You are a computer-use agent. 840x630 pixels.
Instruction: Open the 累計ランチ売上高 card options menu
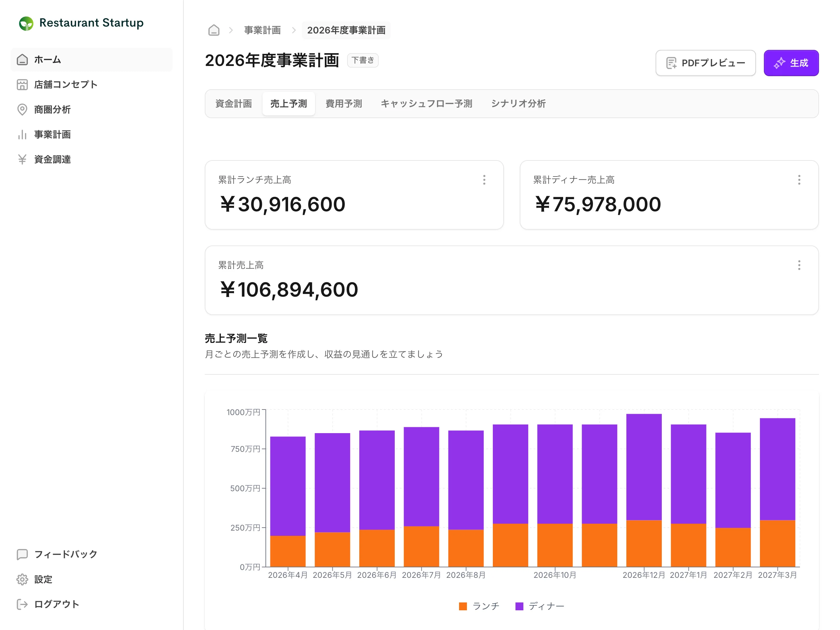(484, 180)
